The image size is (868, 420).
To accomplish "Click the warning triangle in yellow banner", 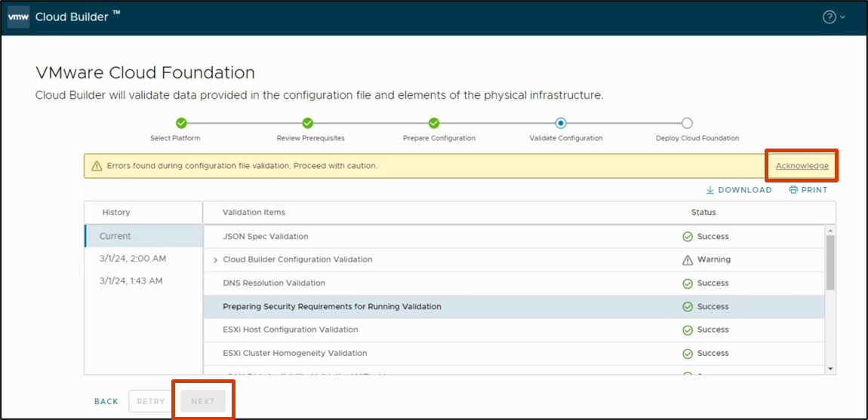I will tap(97, 165).
